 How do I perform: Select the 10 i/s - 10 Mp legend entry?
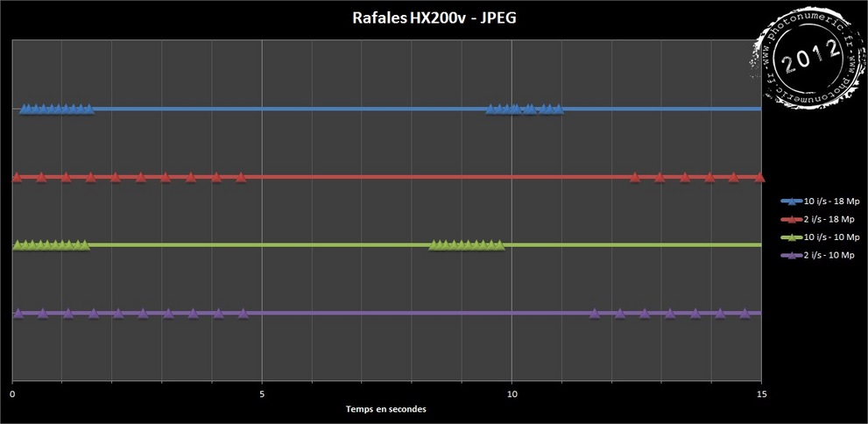pyautogui.click(x=820, y=237)
